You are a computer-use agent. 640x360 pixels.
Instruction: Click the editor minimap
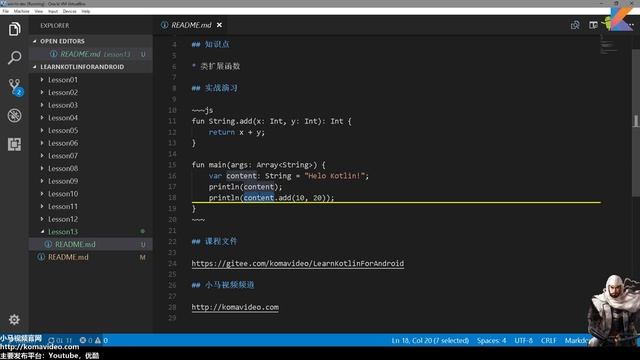click(609, 45)
